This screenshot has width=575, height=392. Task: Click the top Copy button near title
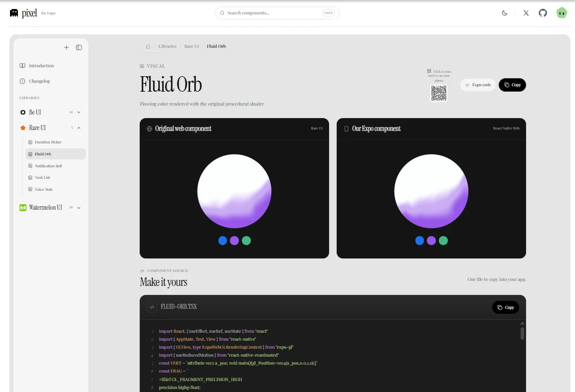(x=512, y=85)
